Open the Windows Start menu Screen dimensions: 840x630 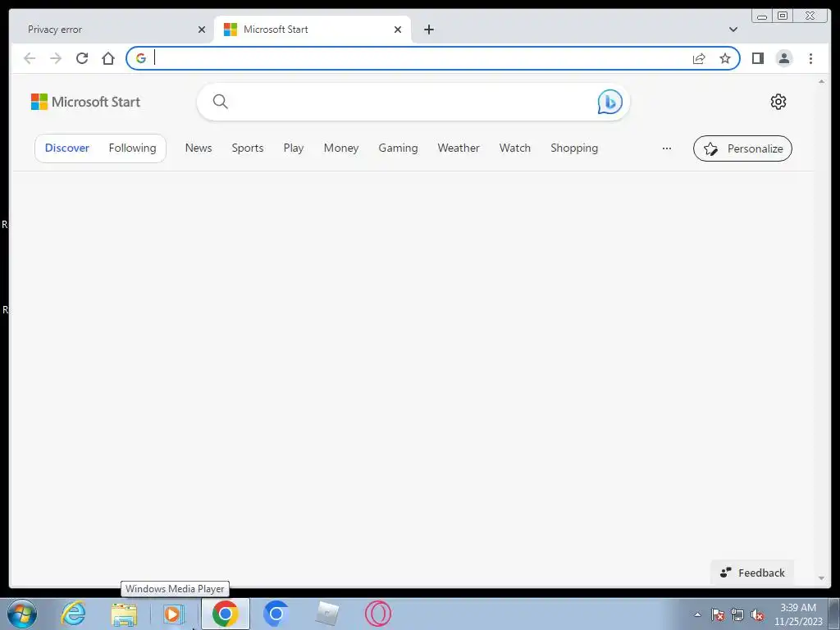click(x=22, y=614)
